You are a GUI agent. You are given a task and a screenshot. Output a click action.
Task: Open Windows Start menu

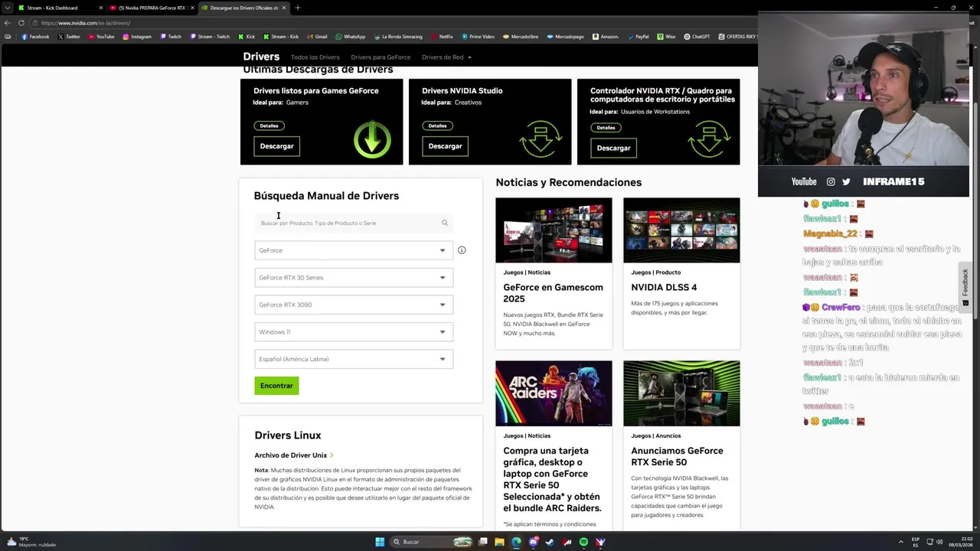pos(380,542)
